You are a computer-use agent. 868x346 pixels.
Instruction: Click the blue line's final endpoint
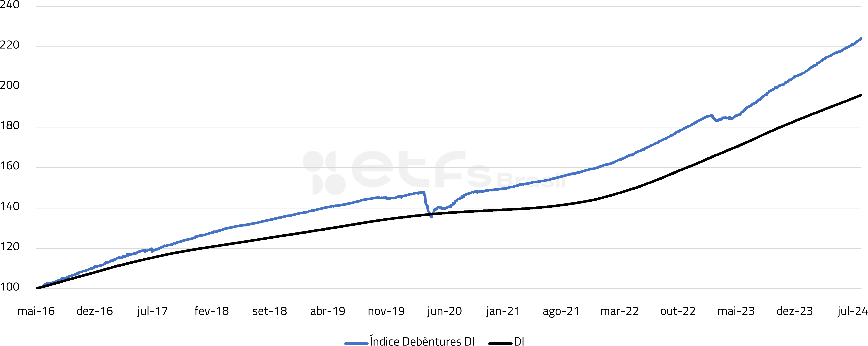click(861, 38)
